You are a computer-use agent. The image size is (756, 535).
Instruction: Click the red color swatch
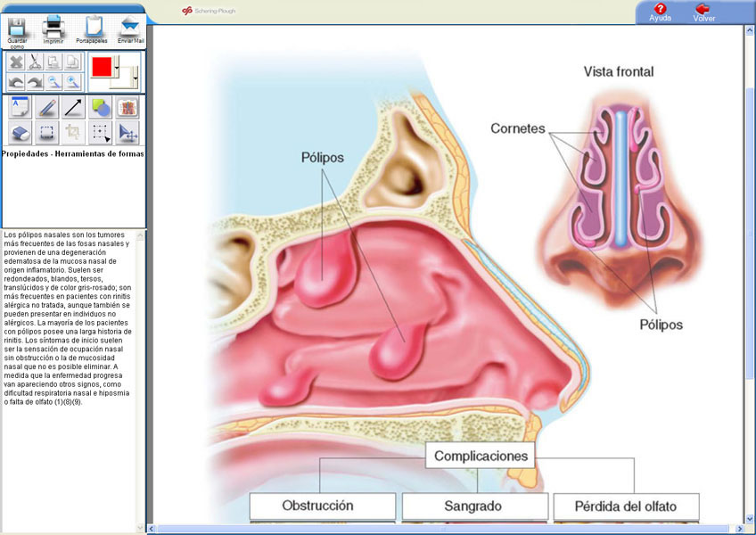[103, 67]
